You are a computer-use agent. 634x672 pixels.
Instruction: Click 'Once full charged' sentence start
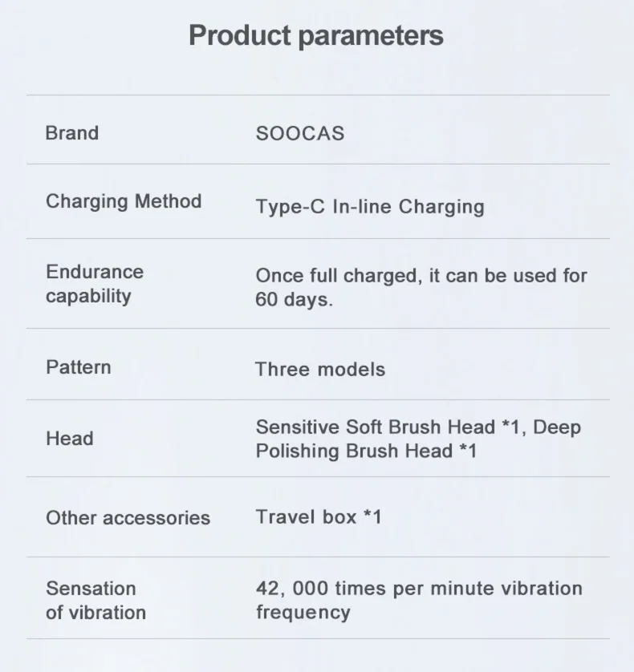point(337,276)
